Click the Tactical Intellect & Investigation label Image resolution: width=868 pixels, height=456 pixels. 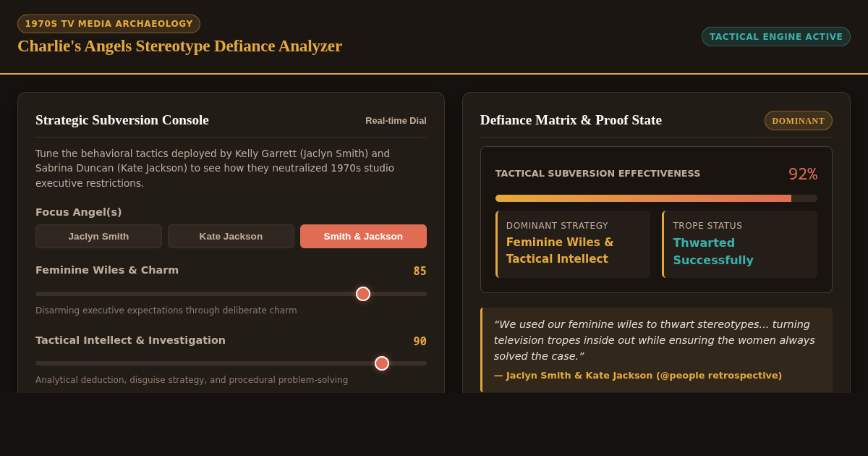[130, 340]
